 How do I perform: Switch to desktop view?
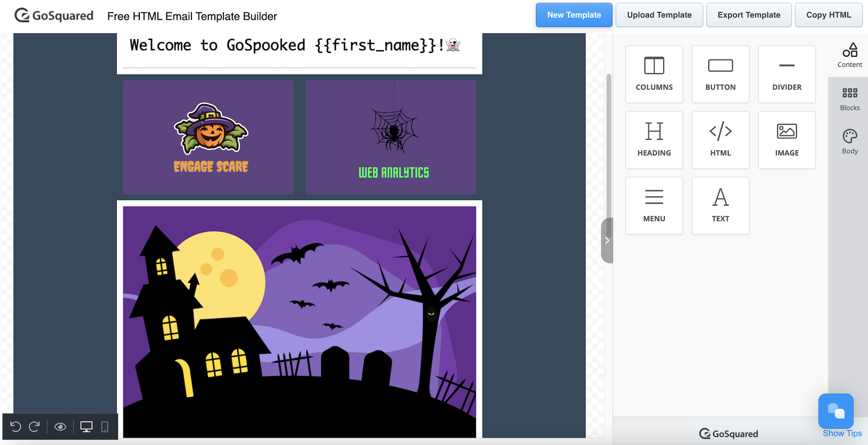(x=86, y=427)
